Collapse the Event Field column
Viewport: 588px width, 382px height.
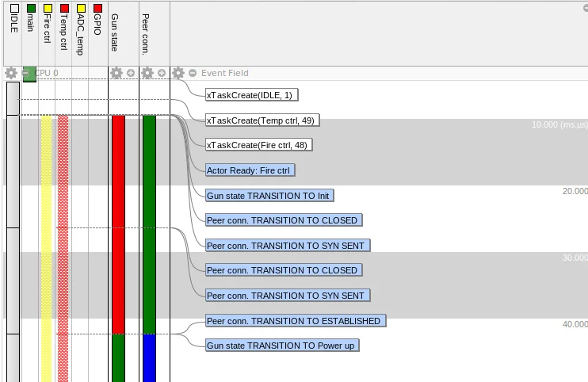[x=193, y=73]
